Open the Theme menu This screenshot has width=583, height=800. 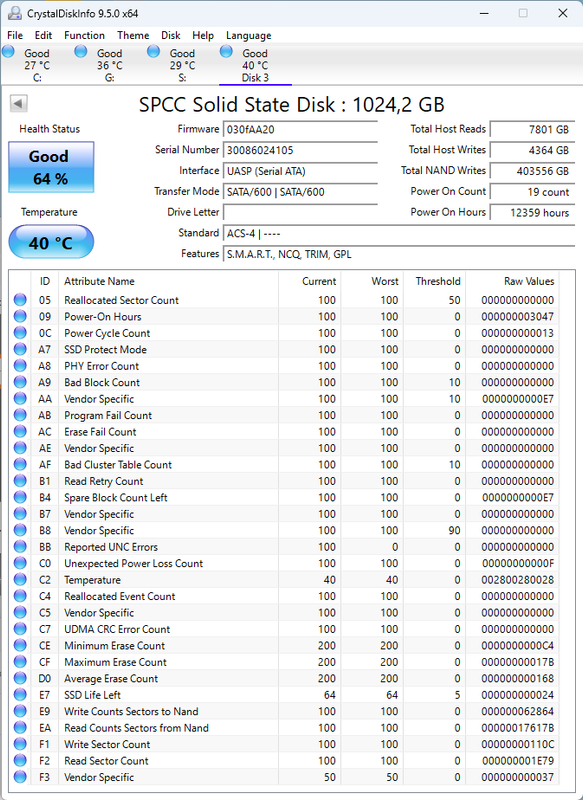[x=133, y=35]
